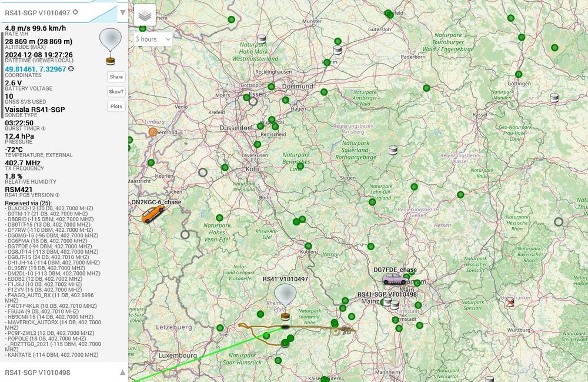Viewport: 588px width, 382px height.
Task: Open the 3 hours time range dropdown
Action: coord(153,39)
